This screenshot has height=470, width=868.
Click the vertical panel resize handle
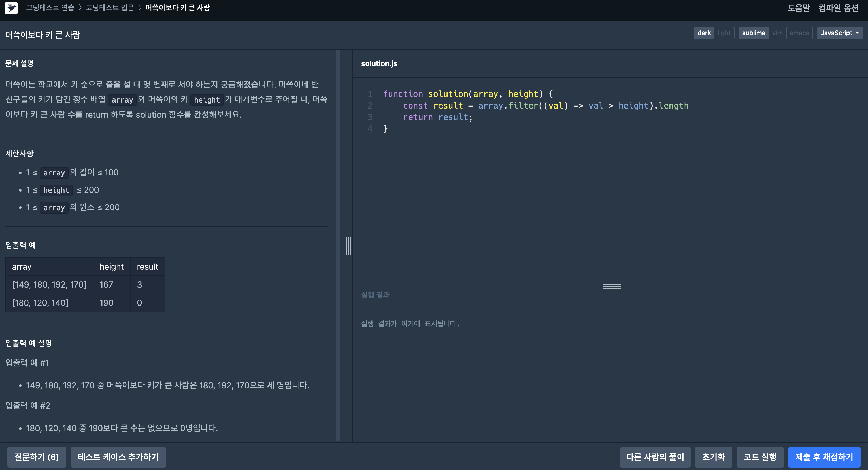pos(348,246)
